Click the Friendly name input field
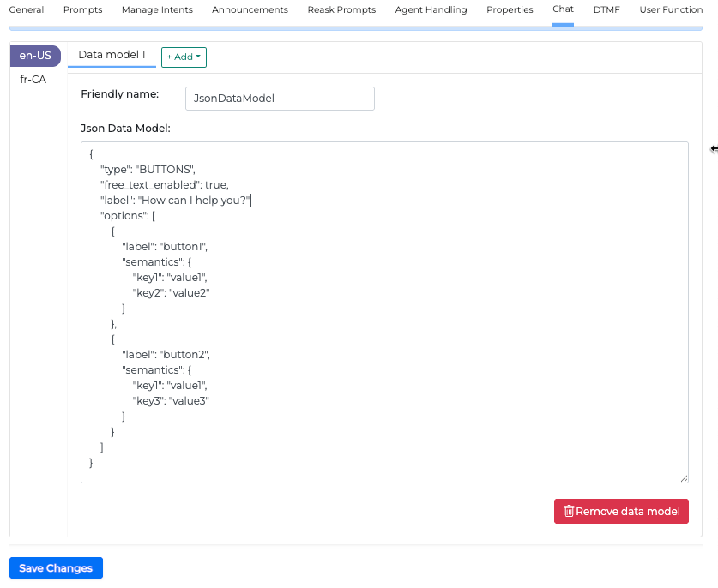The height and width of the screenshot is (588, 718). click(280, 99)
